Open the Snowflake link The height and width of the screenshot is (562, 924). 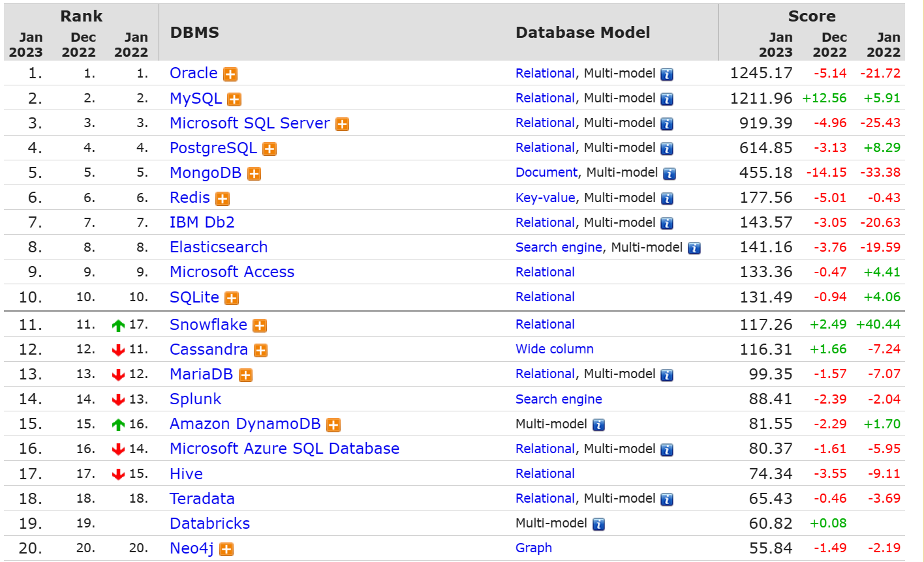coord(208,325)
